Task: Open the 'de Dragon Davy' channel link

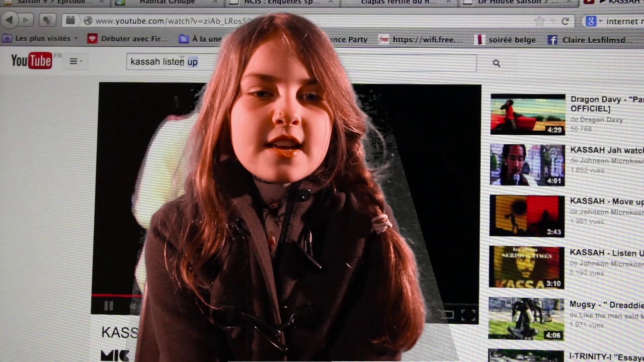Action: click(x=597, y=120)
